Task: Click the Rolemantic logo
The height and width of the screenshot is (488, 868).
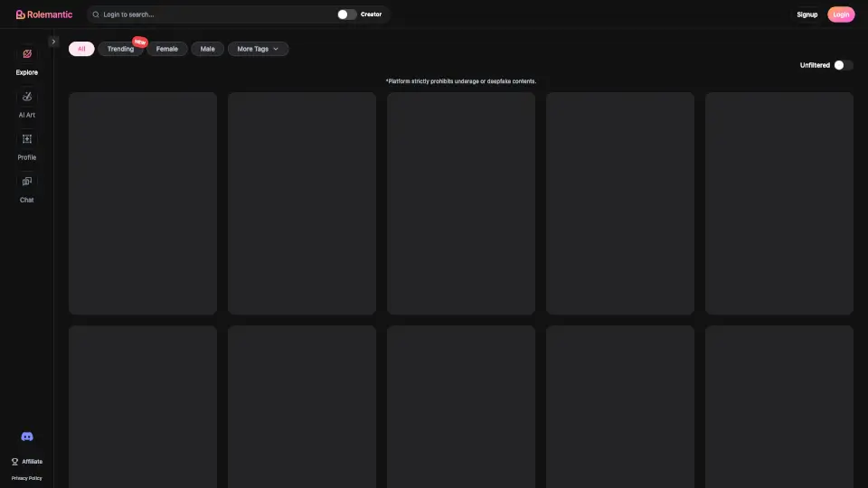Action: (x=43, y=14)
